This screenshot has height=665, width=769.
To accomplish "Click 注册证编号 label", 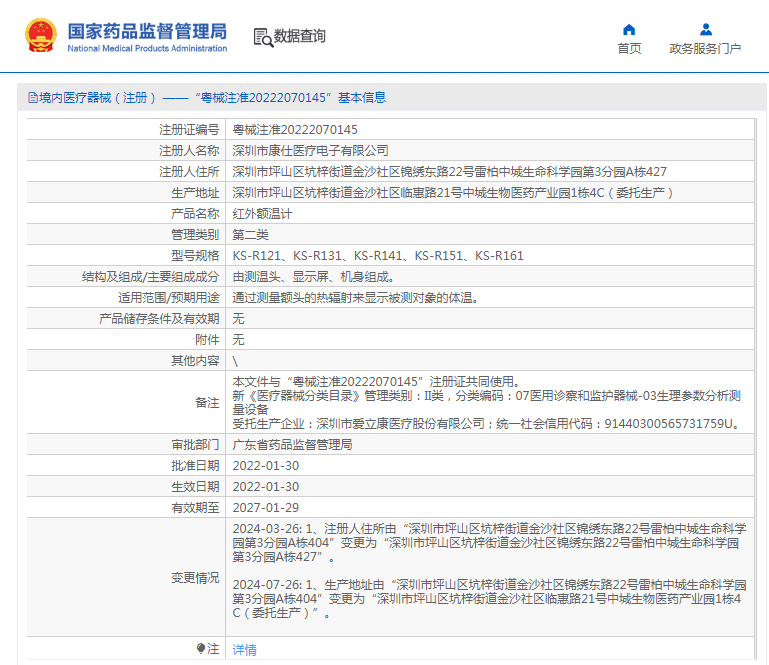I will click(x=189, y=129).
